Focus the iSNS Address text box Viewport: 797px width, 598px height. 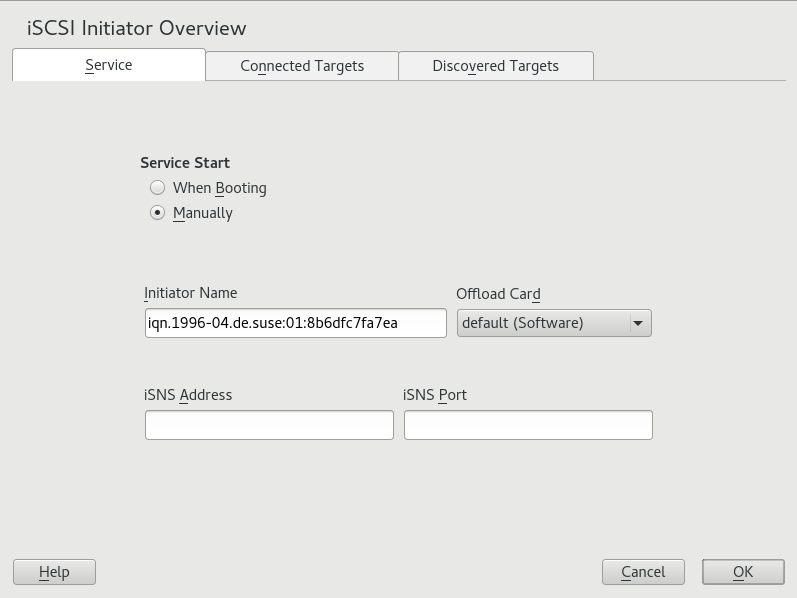pyautogui.click(x=269, y=425)
